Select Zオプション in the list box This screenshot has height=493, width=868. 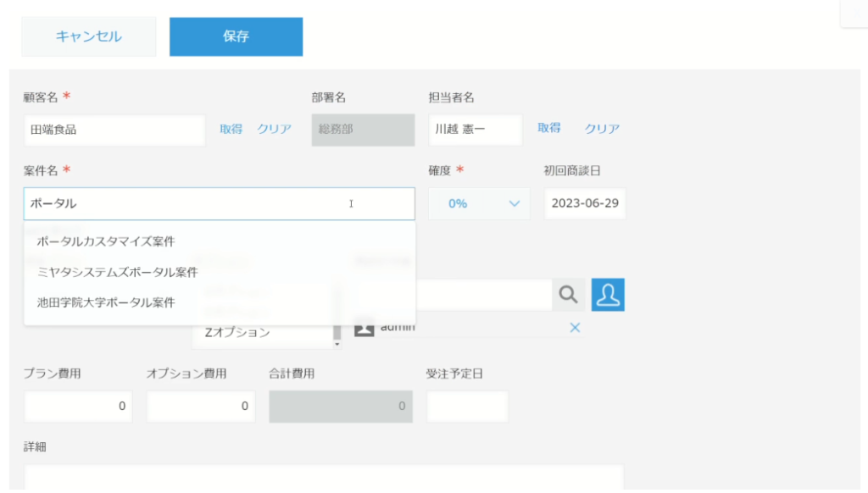click(237, 333)
